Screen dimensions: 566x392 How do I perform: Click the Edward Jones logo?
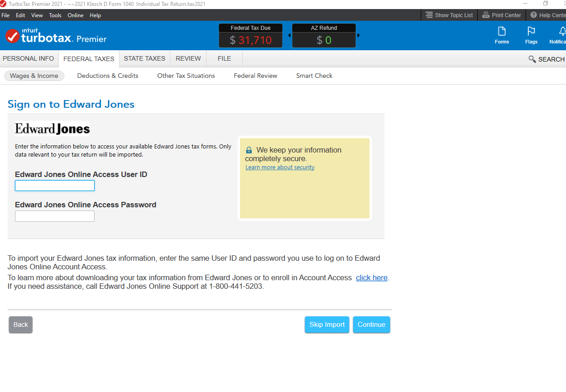pos(53,129)
